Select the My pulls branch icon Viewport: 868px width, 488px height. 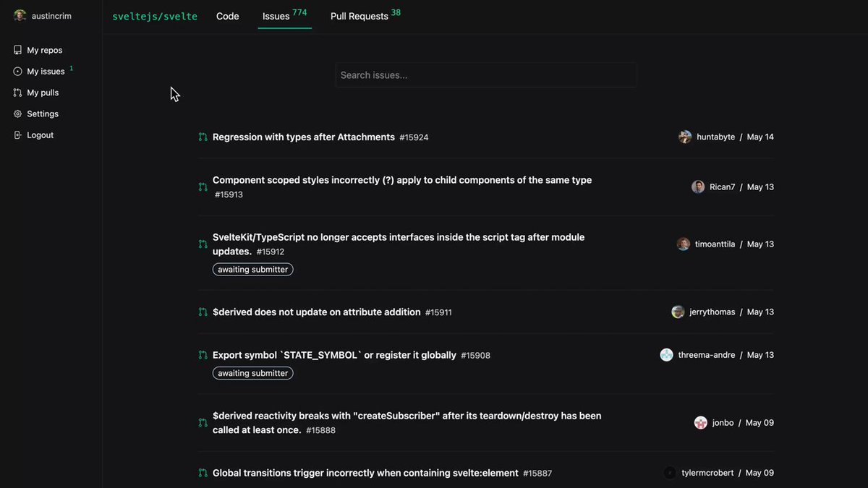18,93
